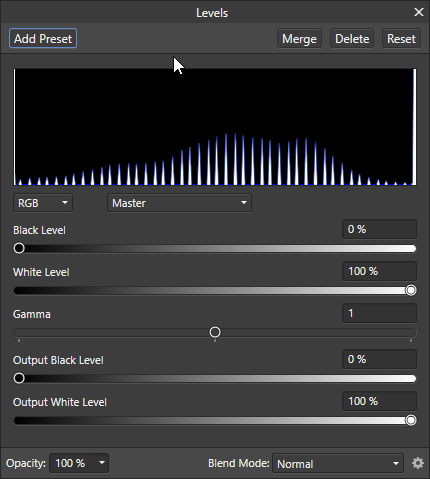This screenshot has height=479, width=430.
Task: Reset all Levels settings
Action: pyautogui.click(x=401, y=39)
